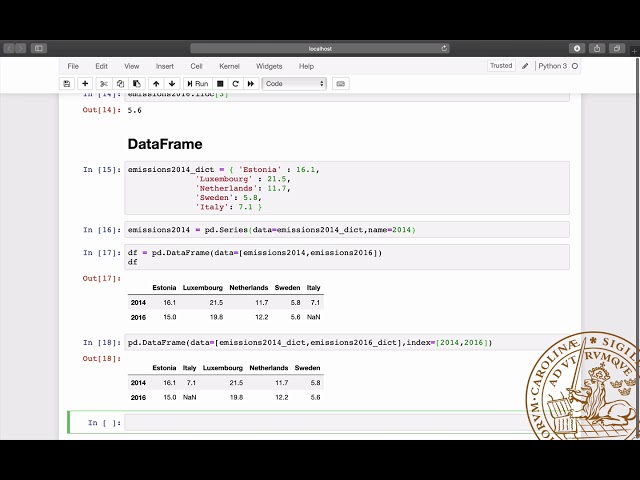Click the Out[17] output prompt
Viewport: 640px width, 480px height.
pyautogui.click(x=102, y=278)
